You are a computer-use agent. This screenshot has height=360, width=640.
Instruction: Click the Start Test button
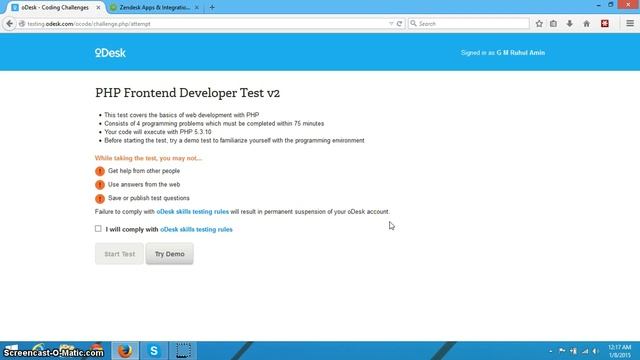tap(119, 254)
